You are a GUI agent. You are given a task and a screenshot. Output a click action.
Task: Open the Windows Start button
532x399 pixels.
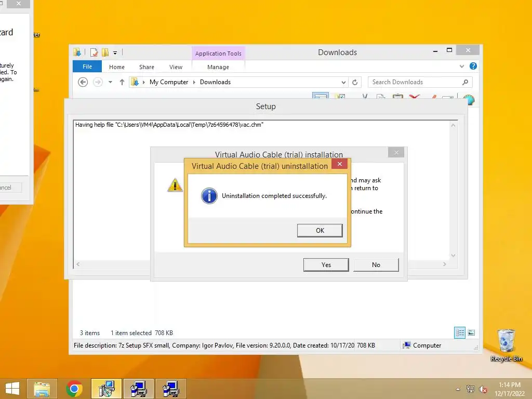(x=12, y=388)
